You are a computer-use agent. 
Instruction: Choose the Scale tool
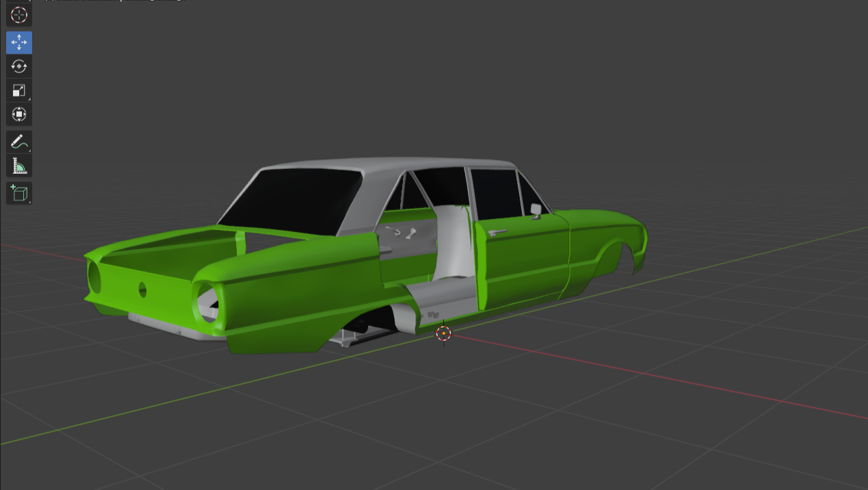19,90
